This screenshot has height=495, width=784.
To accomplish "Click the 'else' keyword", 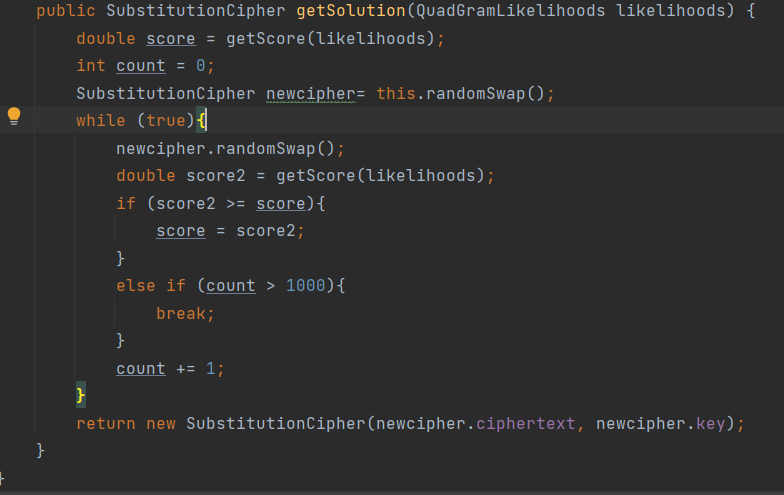I will 136,286.
